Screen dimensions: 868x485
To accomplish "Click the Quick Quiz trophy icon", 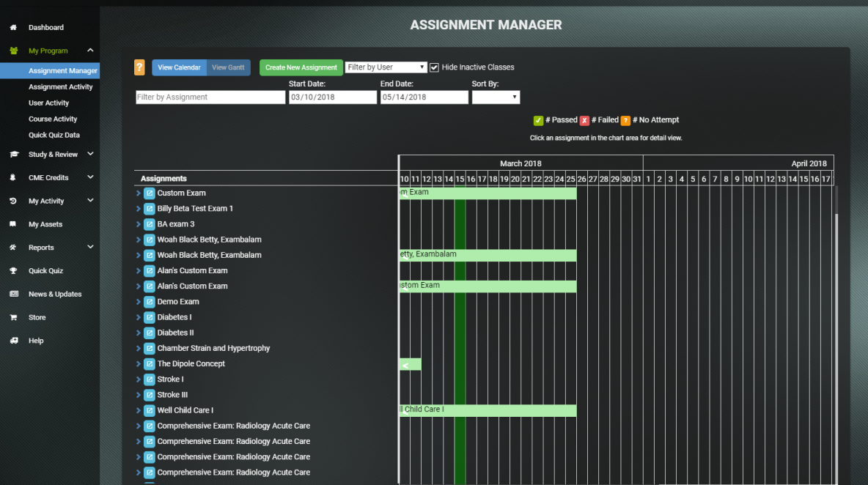I will point(13,270).
